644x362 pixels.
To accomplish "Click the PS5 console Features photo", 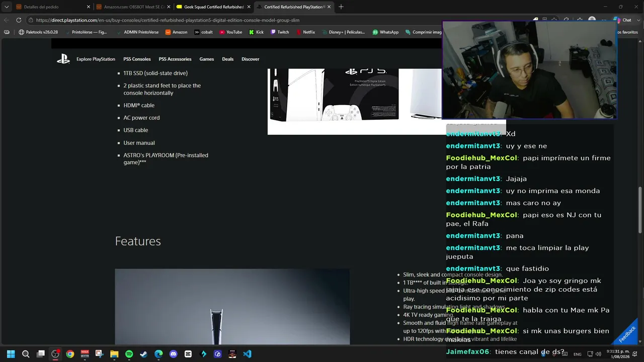I will tap(232, 307).
